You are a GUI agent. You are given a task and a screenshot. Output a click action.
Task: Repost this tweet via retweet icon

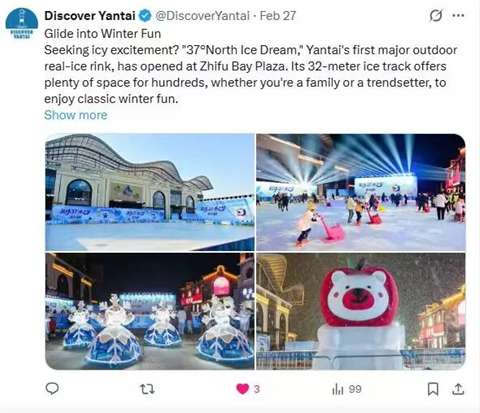tap(147, 389)
